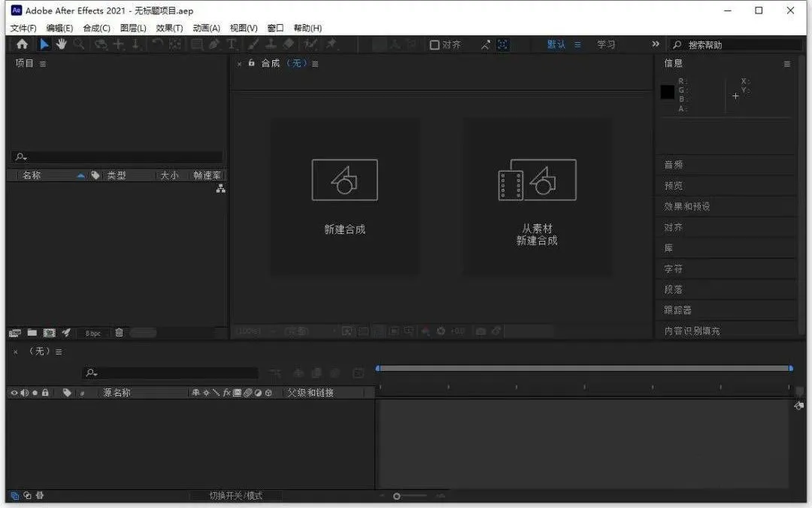
Task: Open the Project panel (项目) menu
Action: (42, 64)
